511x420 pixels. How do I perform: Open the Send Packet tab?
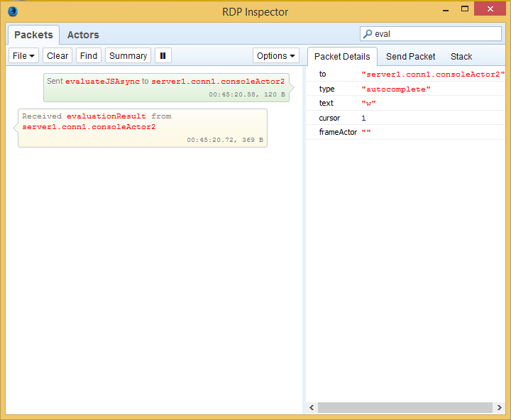point(411,56)
